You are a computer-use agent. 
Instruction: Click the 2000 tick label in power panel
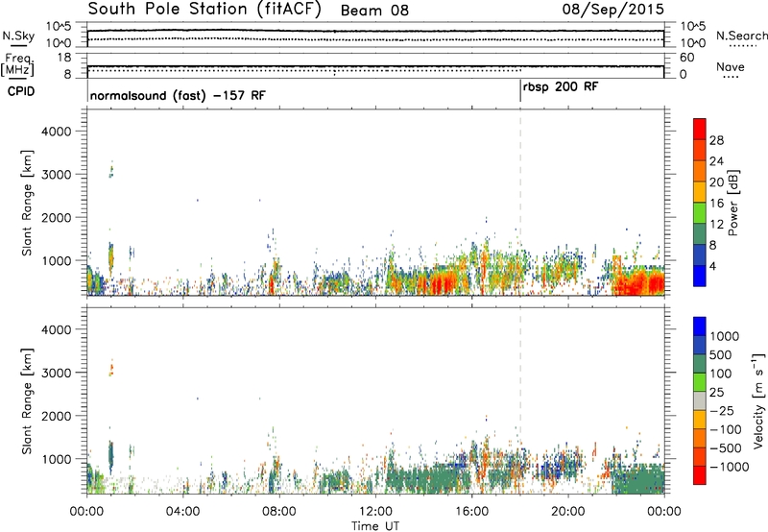click(57, 217)
